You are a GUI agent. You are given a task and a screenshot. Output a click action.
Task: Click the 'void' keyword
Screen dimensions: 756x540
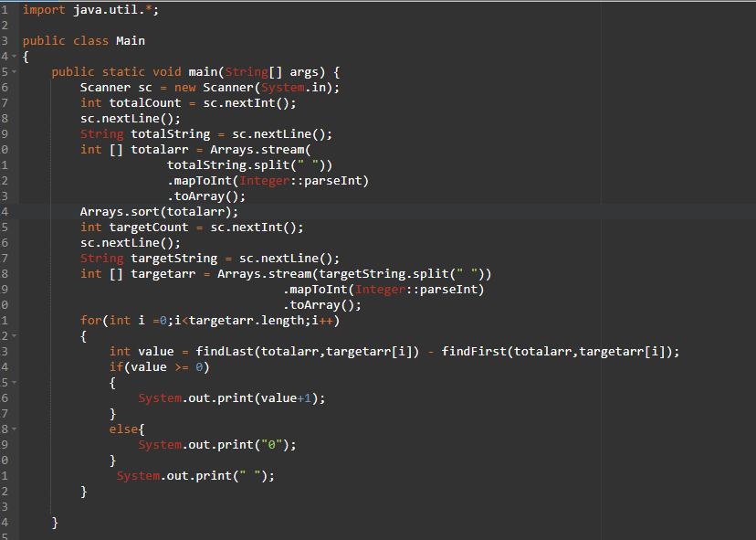point(167,72)
